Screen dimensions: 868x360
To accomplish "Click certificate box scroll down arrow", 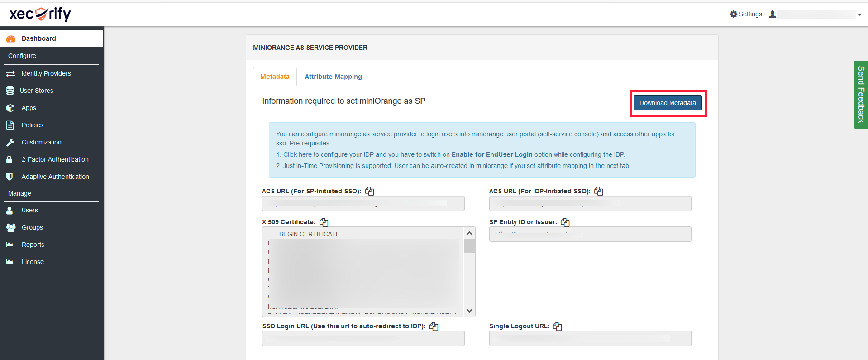I will [x=470, y=311].
